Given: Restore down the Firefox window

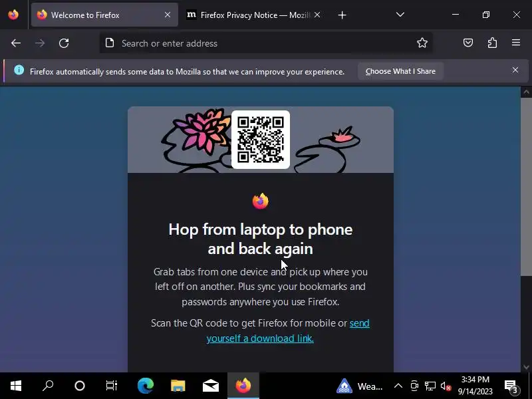Looking at the screenshot, I should click(x=486, y=15).
